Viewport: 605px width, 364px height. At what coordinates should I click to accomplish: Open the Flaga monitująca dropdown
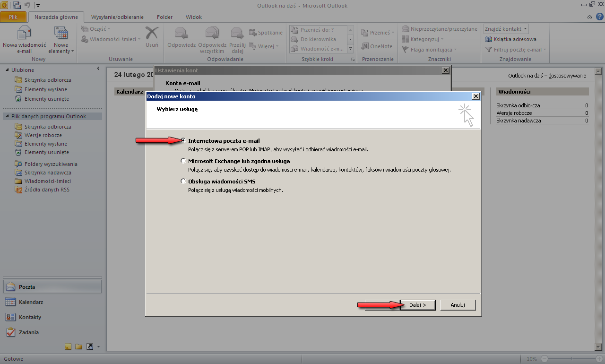429,50
